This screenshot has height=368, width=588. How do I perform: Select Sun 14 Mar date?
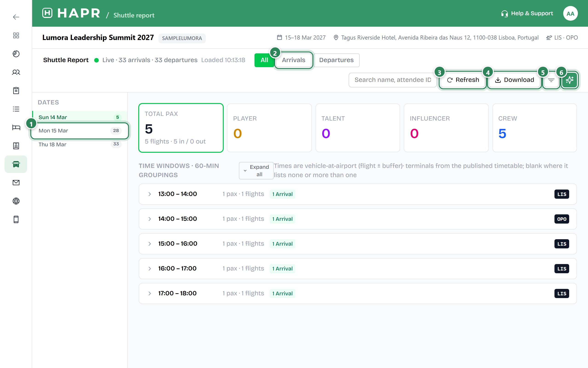[80, 117]
